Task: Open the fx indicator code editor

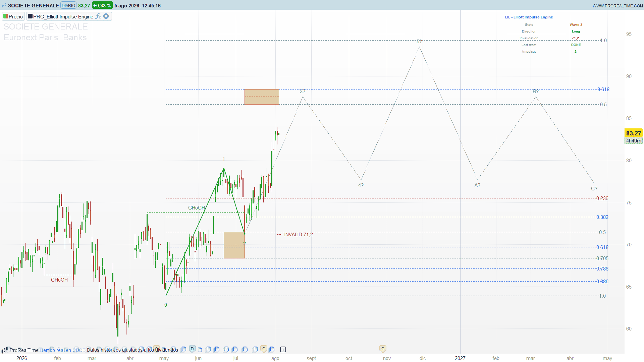Action: click(x=98, y=16)
